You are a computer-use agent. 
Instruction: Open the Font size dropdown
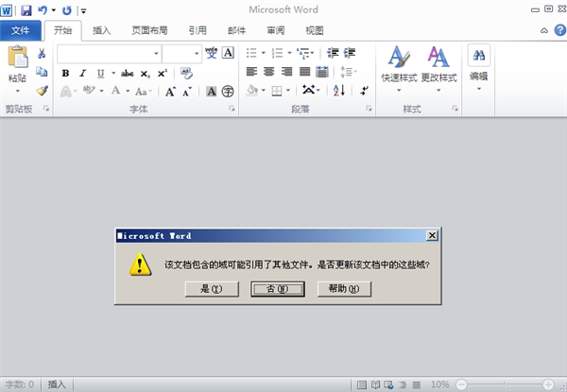(x=197, y=54)
